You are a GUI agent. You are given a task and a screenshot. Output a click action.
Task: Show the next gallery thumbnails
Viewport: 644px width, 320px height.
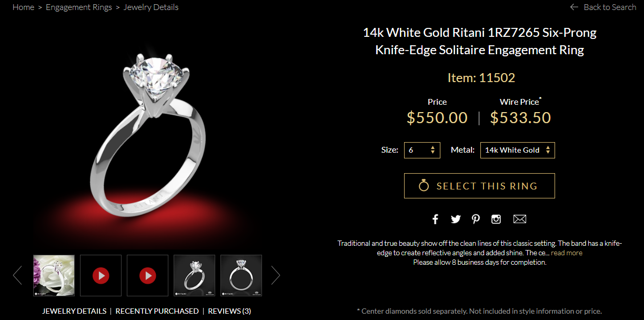click(x=276, y=275)
